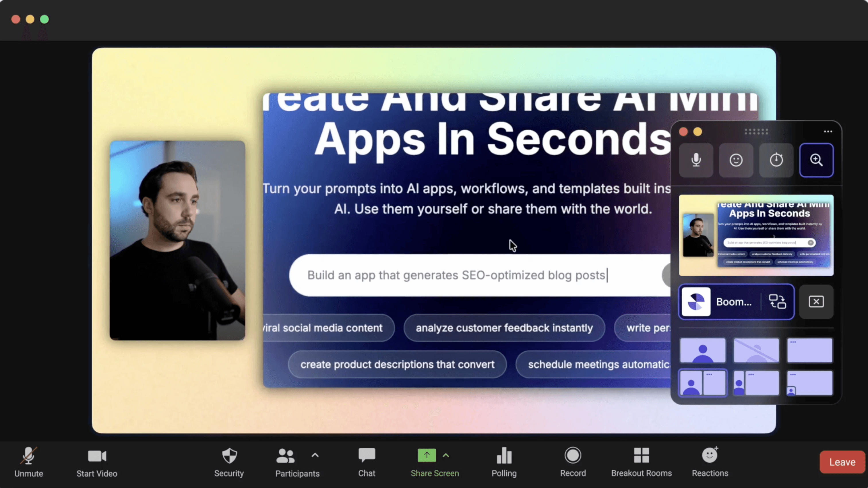Toggle microphone in the floating panel
This screenshot has width=868, height=488.
point(696,160)
